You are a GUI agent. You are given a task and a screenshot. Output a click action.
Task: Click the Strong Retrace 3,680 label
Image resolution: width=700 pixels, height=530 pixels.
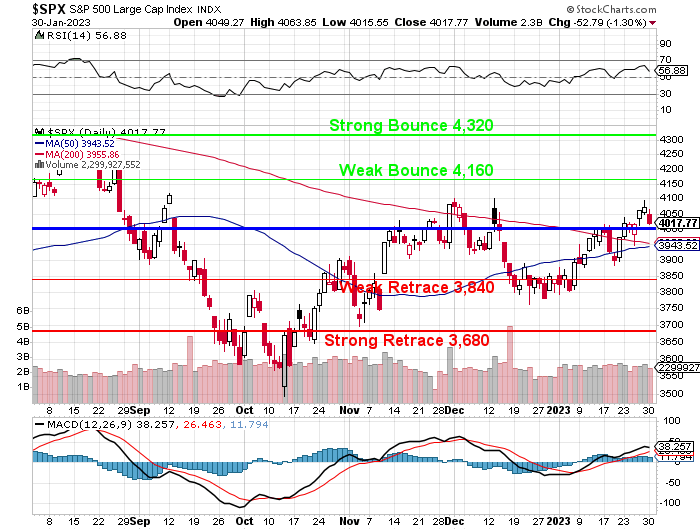pyautogui.click(x=406, y=340)
